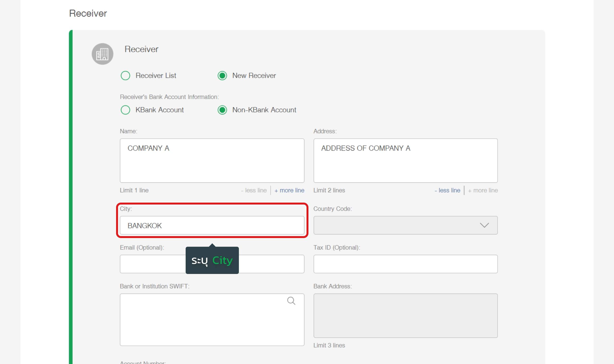This screenshot has height=364, width=614.
Task: Click the Name field containing COMPANY A
Action: [x=212, y=161]
